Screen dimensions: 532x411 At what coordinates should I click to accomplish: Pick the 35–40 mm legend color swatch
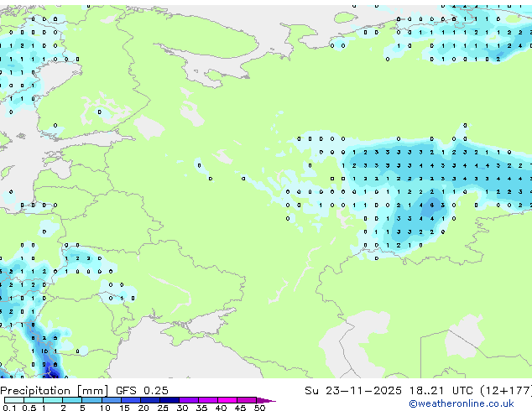[208, 400]
